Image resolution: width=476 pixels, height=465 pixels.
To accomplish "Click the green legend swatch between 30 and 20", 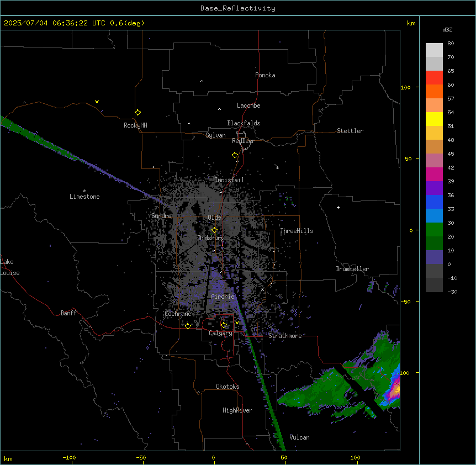I will [x=434, y=230].
